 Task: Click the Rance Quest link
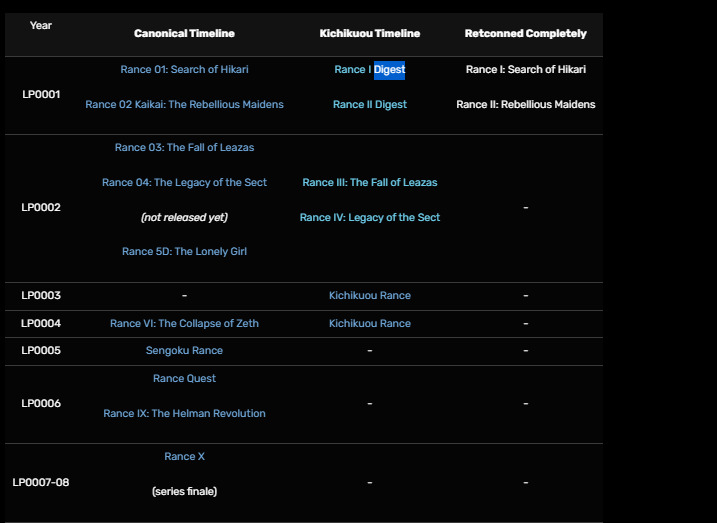tap(184, 379)
